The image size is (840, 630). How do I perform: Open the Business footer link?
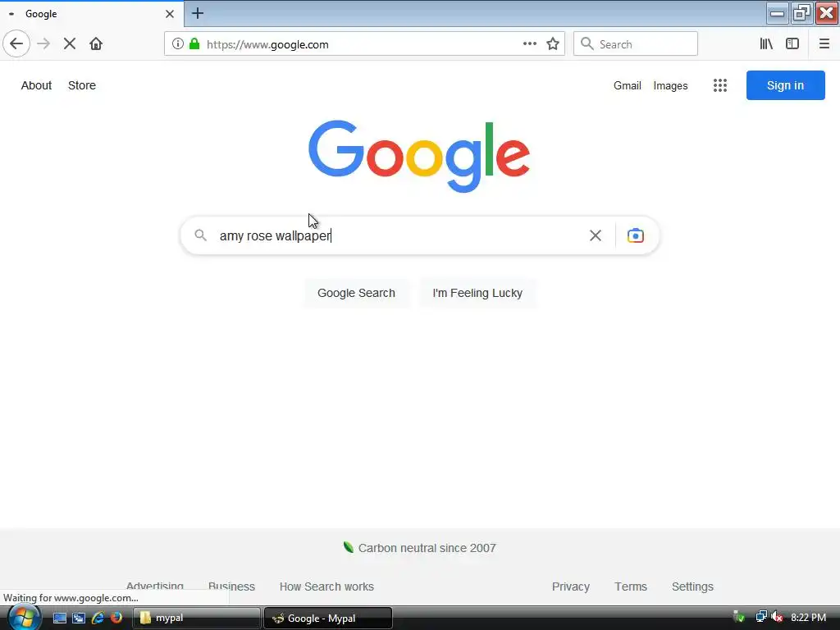231,586
